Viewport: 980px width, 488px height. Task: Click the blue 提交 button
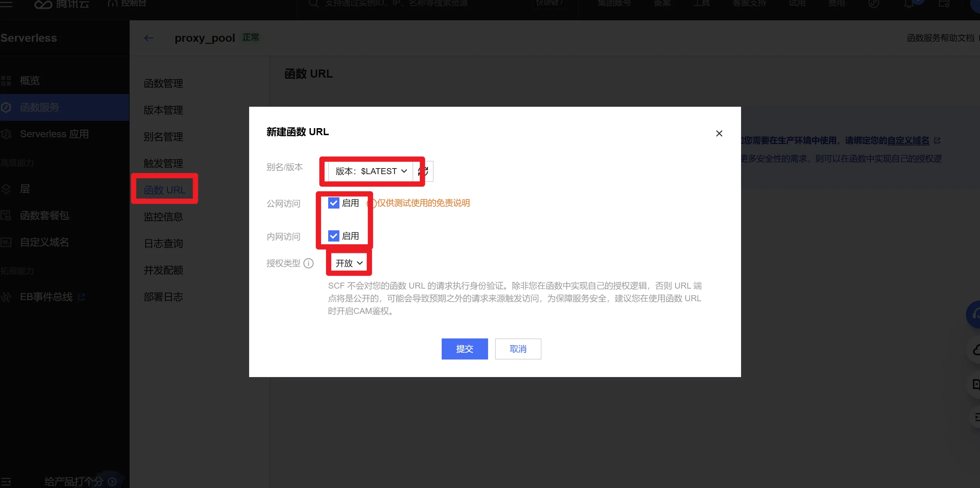click(x=464, y=349)
